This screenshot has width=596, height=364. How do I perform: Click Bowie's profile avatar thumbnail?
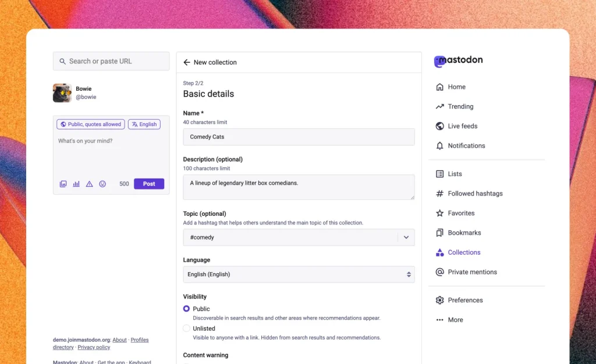[62, 93]
